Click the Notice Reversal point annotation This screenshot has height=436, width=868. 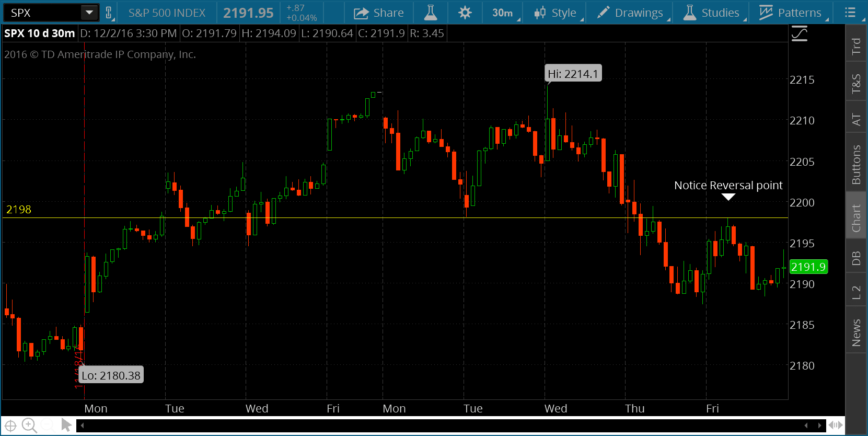click(728, 186)
